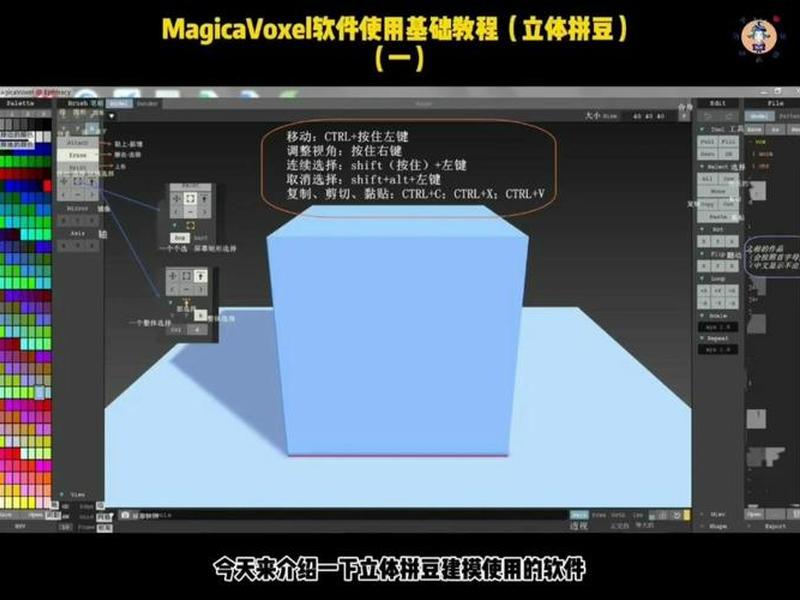
Task: Click the Open button in File panel
Action: (755, 514)
